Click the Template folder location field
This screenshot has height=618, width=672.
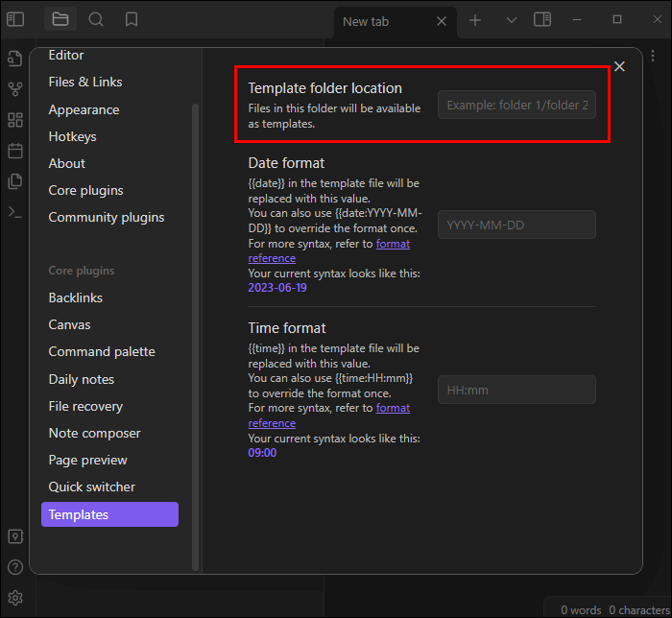(516, 105)
